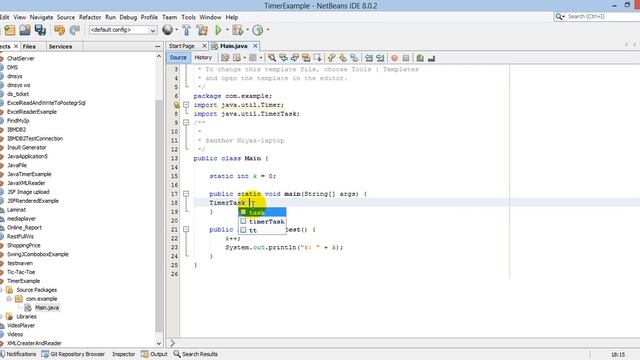Collapse Javadoc fold at line 9
Image resolution: width=640 pixels, height=360 pixels.
pos(186,122)
